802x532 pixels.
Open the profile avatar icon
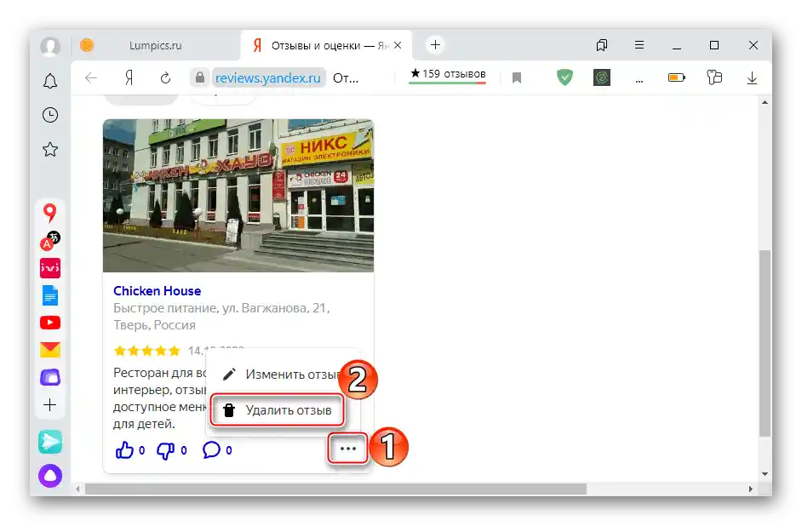coord(50,46)
